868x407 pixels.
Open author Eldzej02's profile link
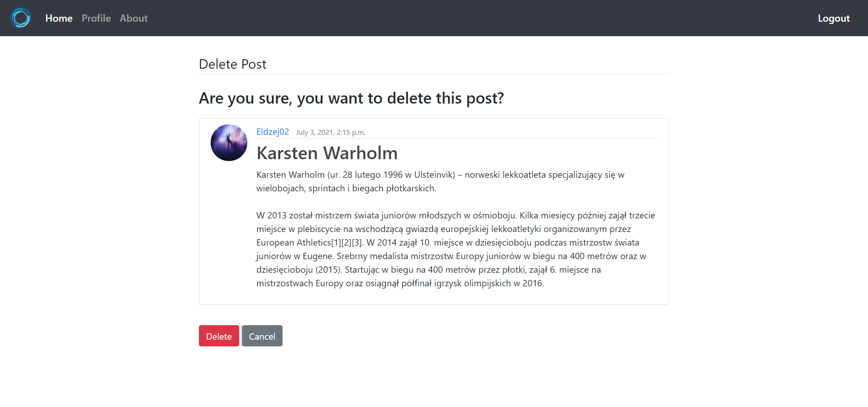273,132
